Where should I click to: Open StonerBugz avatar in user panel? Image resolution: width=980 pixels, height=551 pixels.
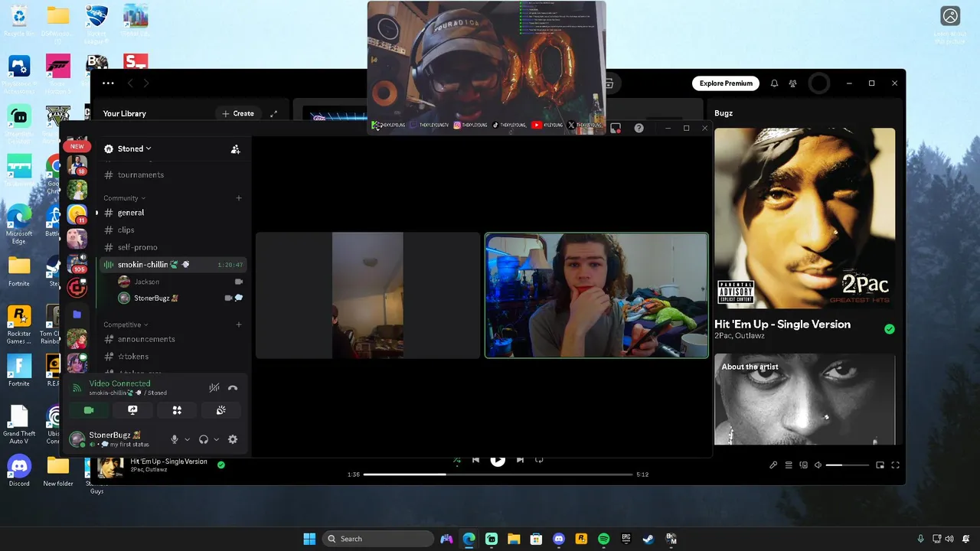click(77, 439)
